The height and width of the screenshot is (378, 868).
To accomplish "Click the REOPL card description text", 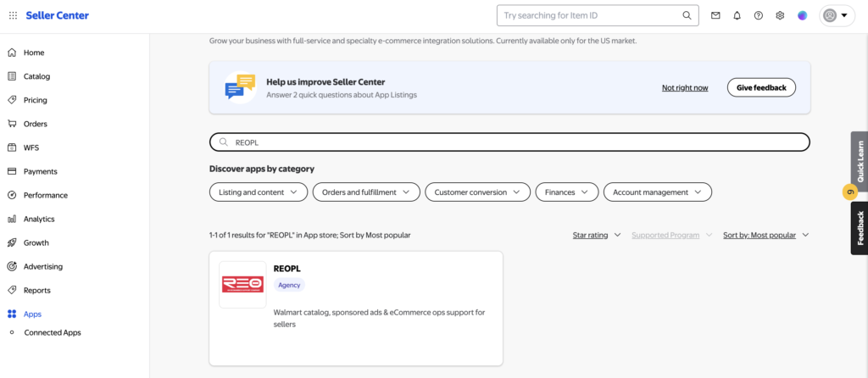I will pos(379,318).
